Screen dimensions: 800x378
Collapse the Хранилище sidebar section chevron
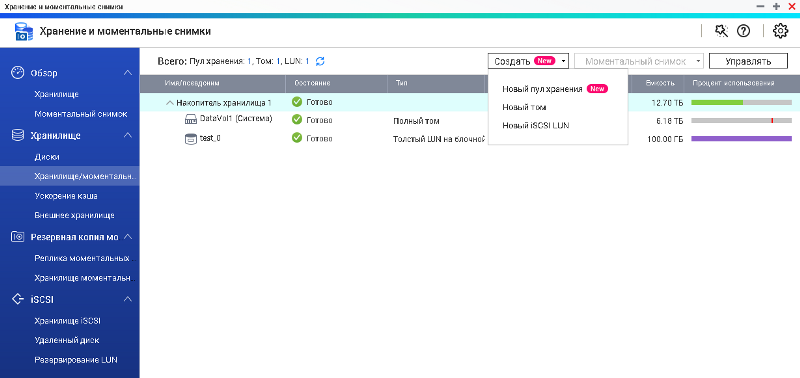point(128,135)
